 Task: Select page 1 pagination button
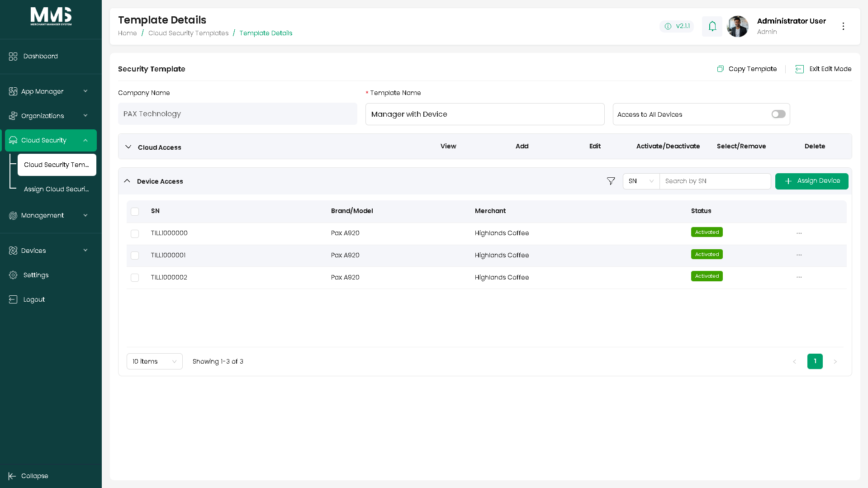tap(815, 361)
